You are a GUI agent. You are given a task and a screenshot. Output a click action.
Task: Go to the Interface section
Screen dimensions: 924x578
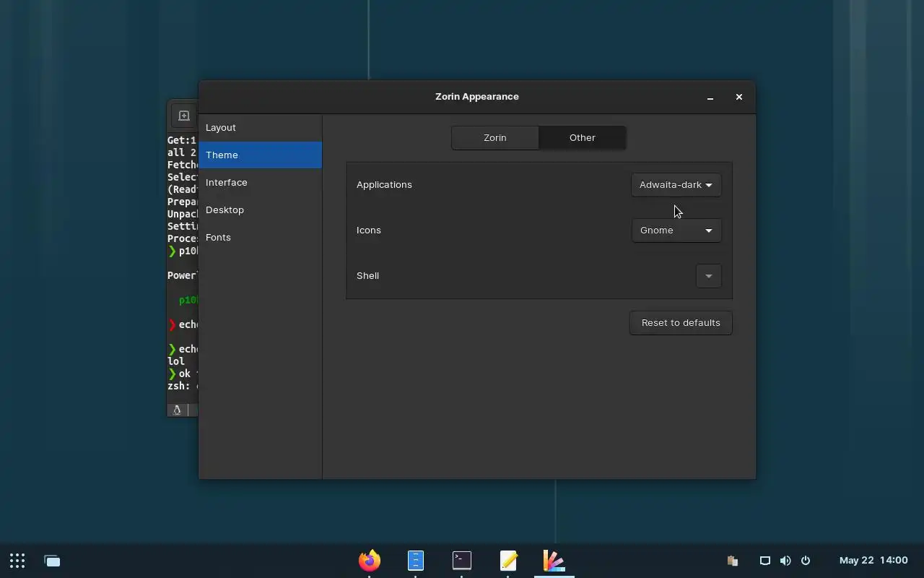[x=261, y=183]
